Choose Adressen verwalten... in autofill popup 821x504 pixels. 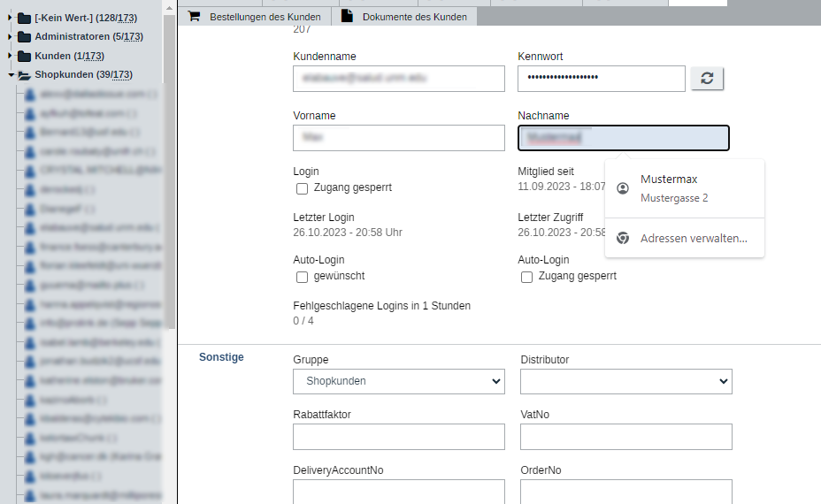694,238
